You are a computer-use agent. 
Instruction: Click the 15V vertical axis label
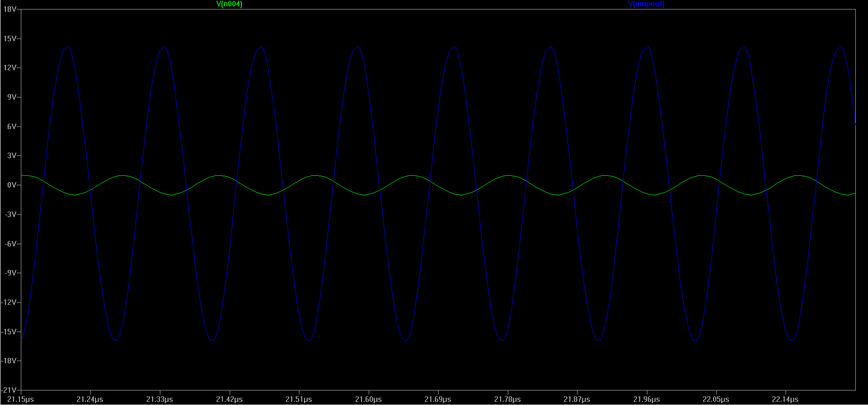(x=10, y=39)
